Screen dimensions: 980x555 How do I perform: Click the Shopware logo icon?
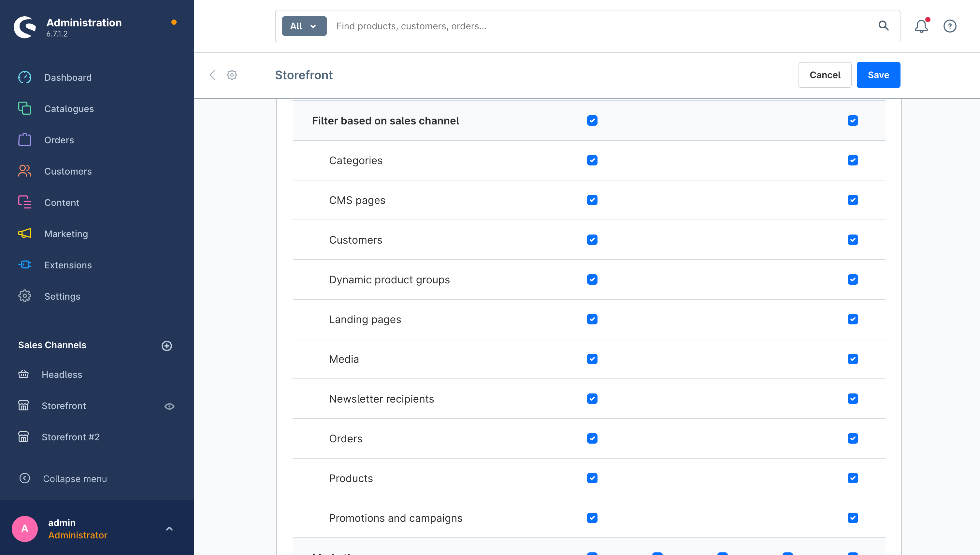pos(25,27)
